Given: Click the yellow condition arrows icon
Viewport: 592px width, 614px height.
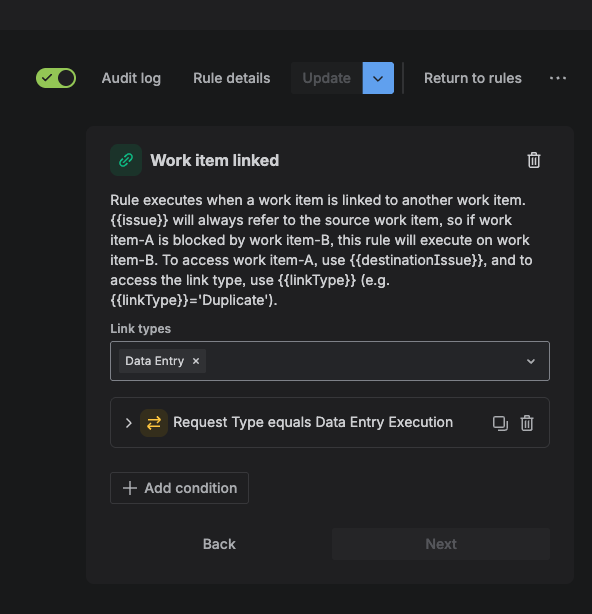Looking at the screenshot, I should [154, 423].
